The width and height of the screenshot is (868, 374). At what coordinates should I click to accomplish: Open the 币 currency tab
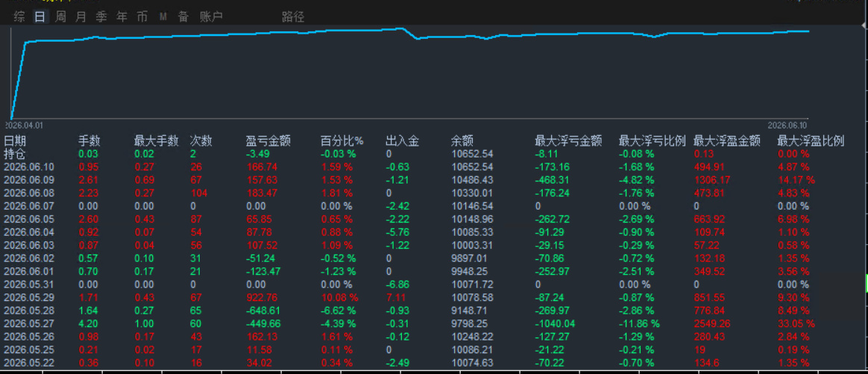click(x=142, y=17)
